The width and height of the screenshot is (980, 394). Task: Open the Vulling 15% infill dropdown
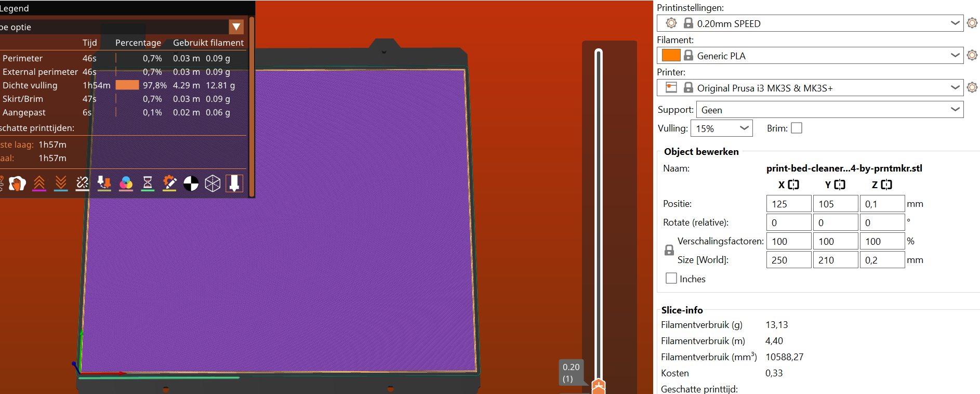[x=722, y=128]
